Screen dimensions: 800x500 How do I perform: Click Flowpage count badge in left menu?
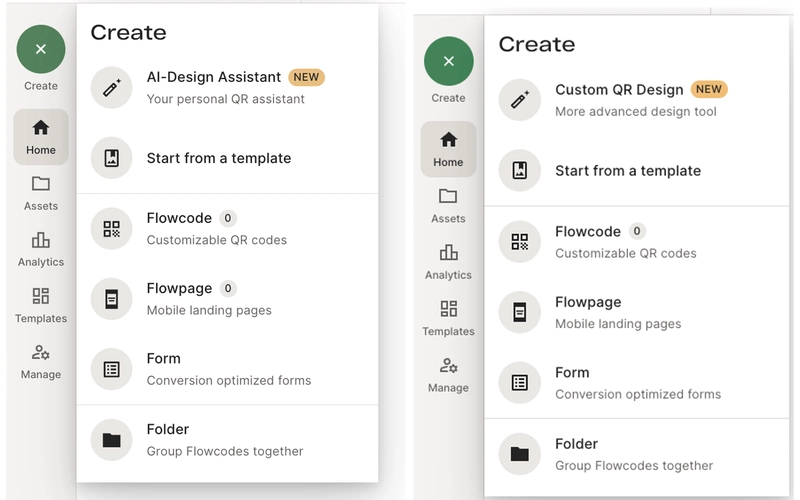(x=228, y=289)
